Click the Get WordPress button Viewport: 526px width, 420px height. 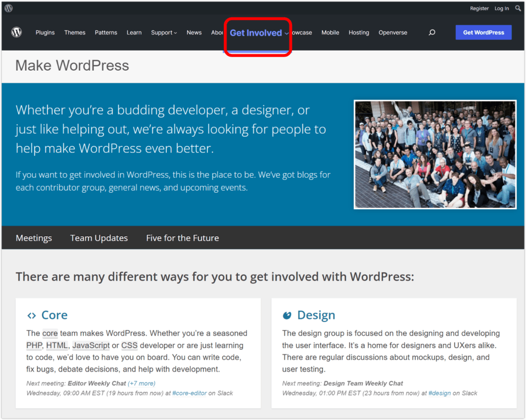point(483,33)
